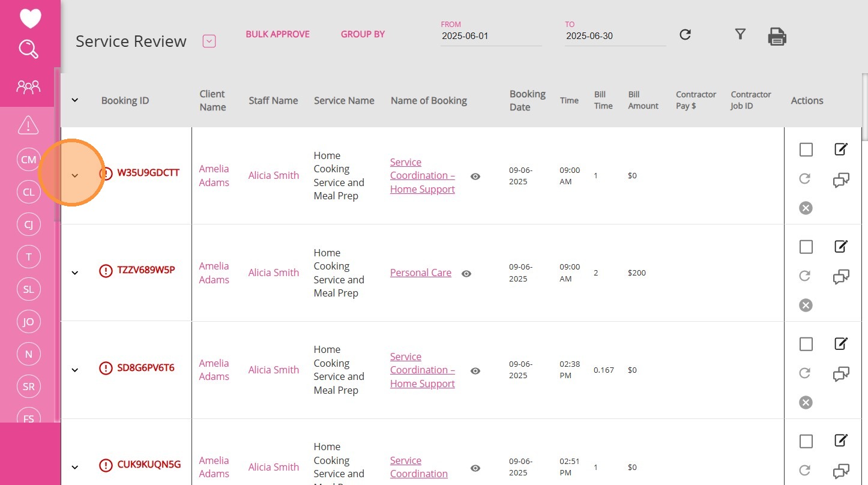
Task: Open the search magnifier in the sidebar
Action: pos(29,49)
